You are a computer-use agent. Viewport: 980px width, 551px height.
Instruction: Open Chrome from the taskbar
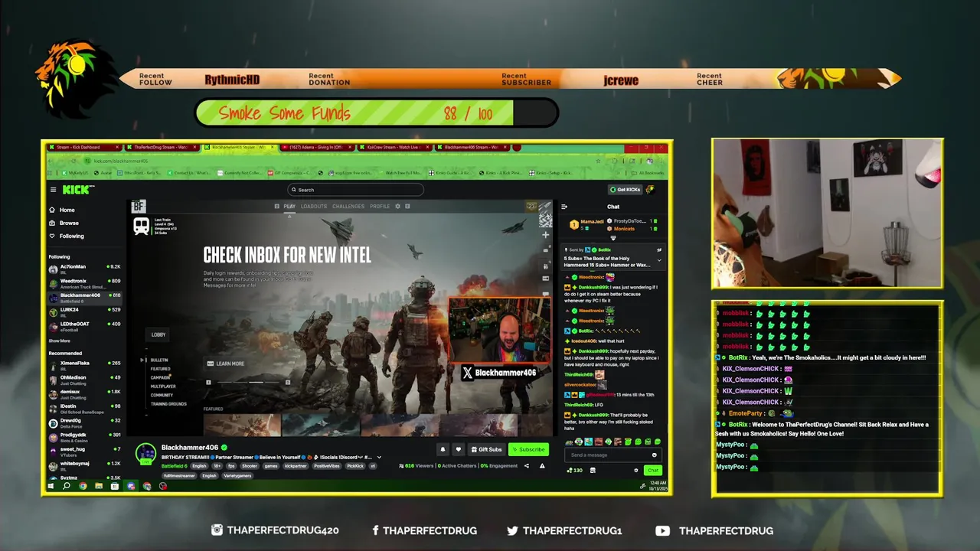click(x=83, y=486)
